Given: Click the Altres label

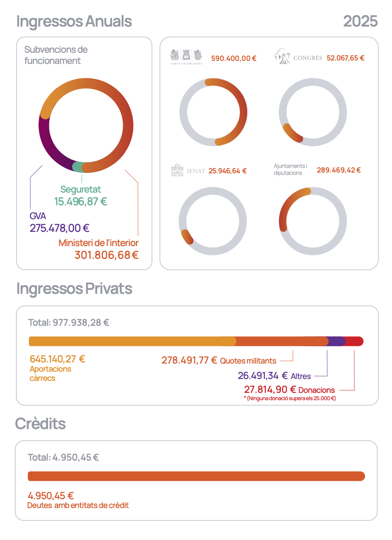Looking at the screenshot, I should click(301, 376).
